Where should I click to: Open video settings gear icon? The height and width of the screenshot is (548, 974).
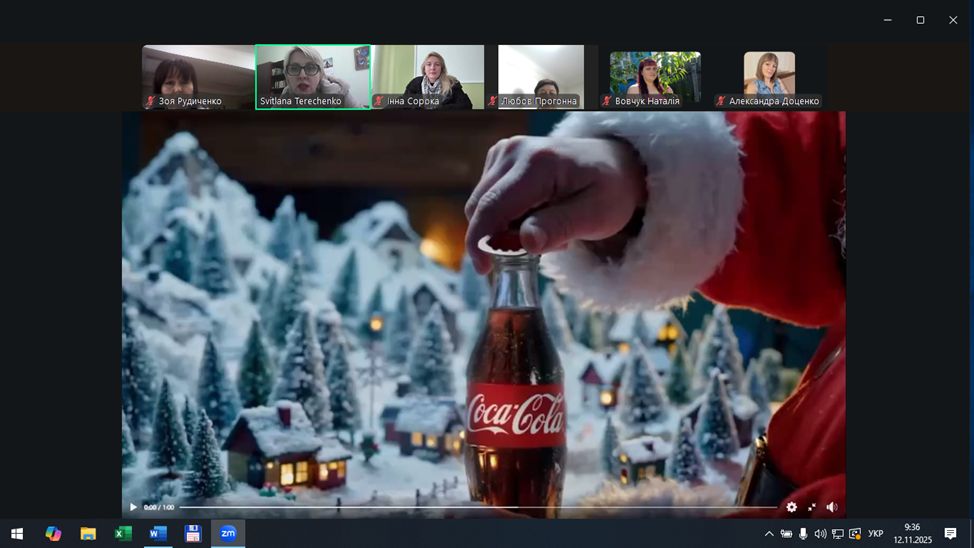click(x=791, y=507)
